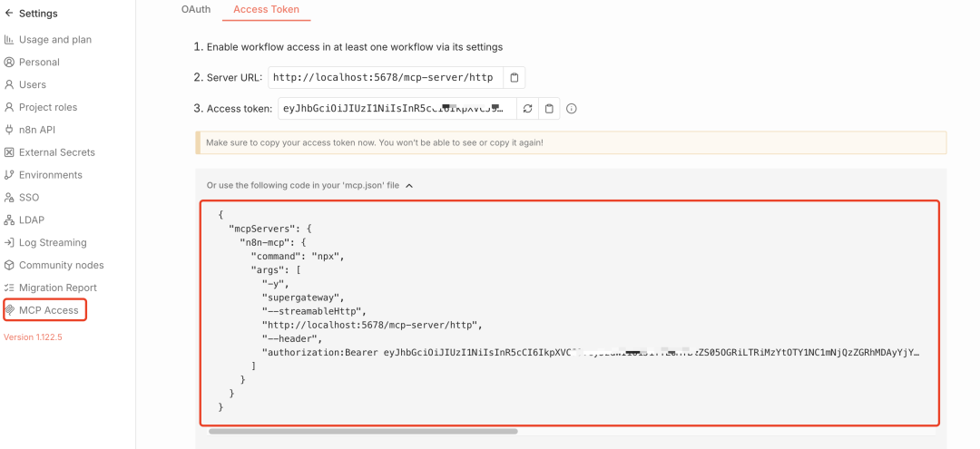Click the n8n API plug icon

[x=9, y=130]
